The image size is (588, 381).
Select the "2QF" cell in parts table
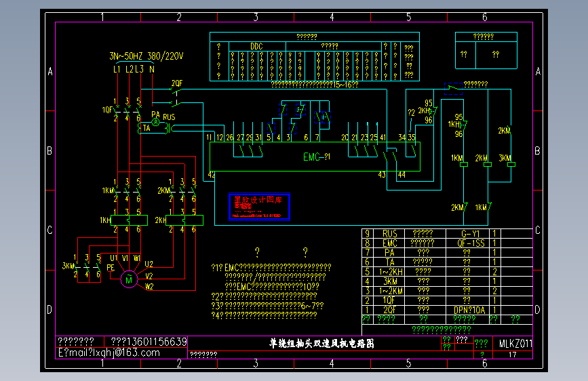coord(389,310)
